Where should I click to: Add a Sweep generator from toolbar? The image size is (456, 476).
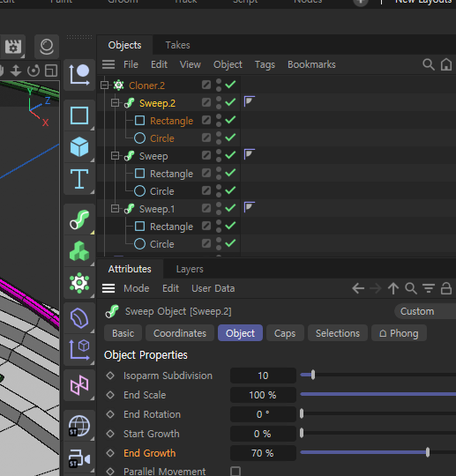point(79,219)
